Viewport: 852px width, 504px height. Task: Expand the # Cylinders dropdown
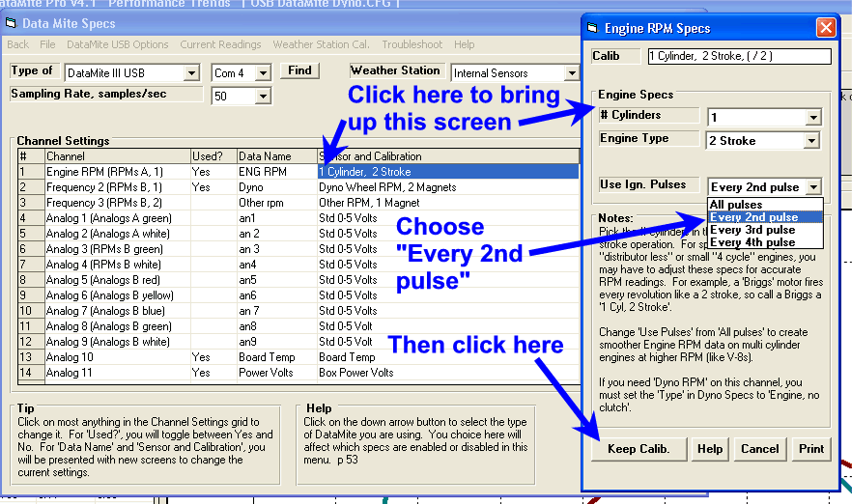click(813, 118)
